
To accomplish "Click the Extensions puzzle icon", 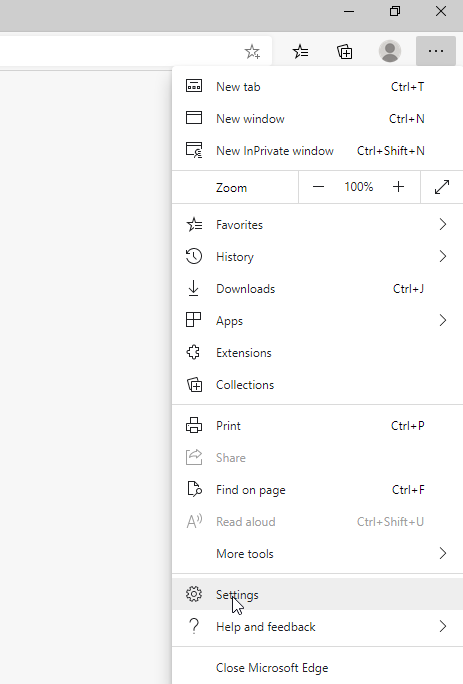I will click(x=193, y=352).
